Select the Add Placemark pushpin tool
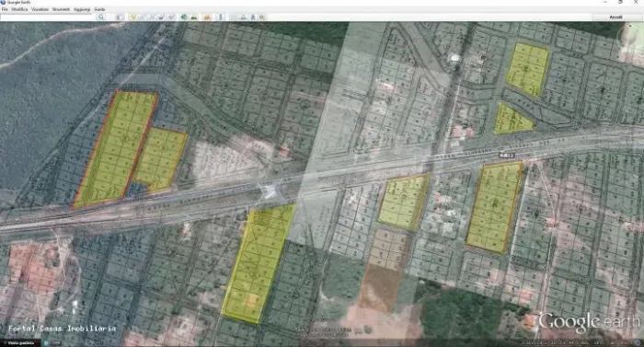Screen dimensions: 644x347 point(132,17)
